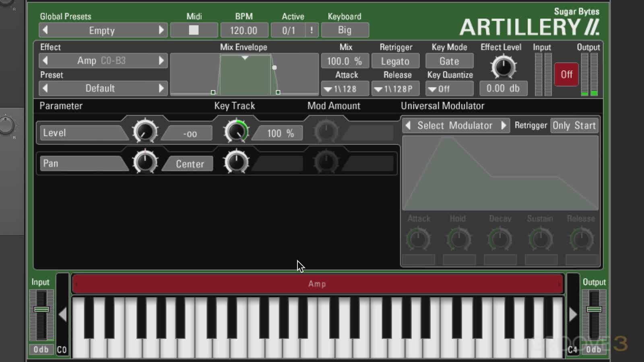The height and width of the screenshot is (362, 644).
Task: Shift keyboard left with arrow by C0
Action: coord(62,315)
